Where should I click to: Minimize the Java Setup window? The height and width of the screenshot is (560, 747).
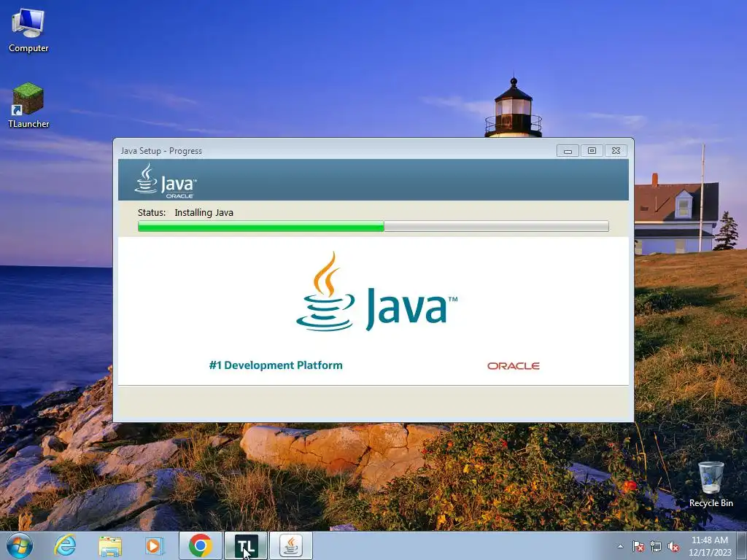568,150
